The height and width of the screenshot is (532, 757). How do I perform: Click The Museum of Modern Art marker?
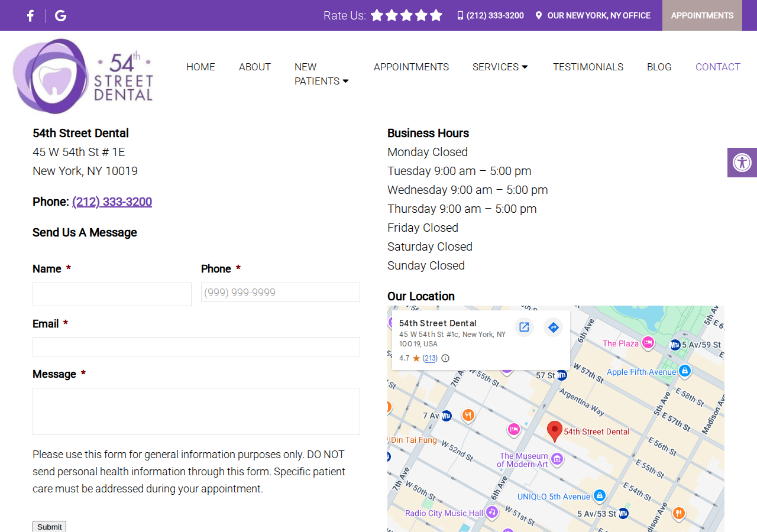(557, 459)
